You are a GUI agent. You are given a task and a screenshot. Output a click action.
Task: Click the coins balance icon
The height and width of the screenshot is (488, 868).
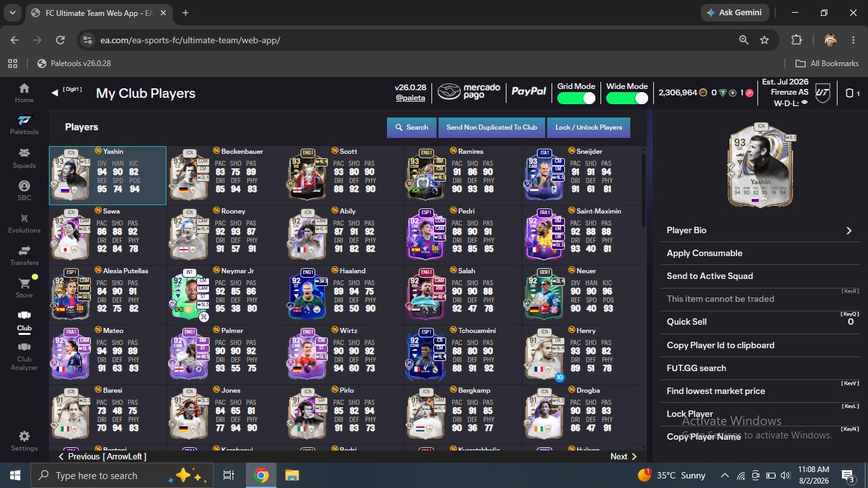703,93
